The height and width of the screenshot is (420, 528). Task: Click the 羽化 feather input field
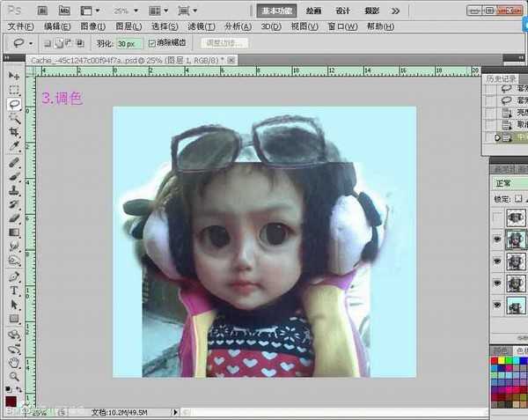point(128,42)
